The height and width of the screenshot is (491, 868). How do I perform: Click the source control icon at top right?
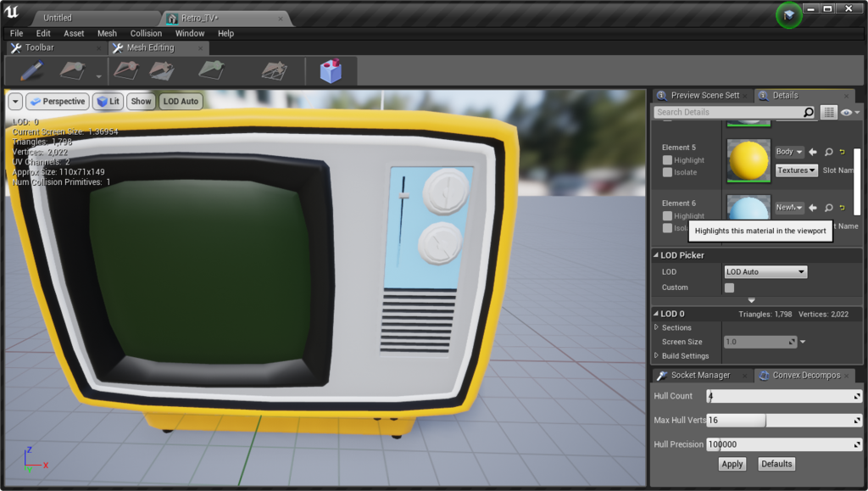coord(788,15)
